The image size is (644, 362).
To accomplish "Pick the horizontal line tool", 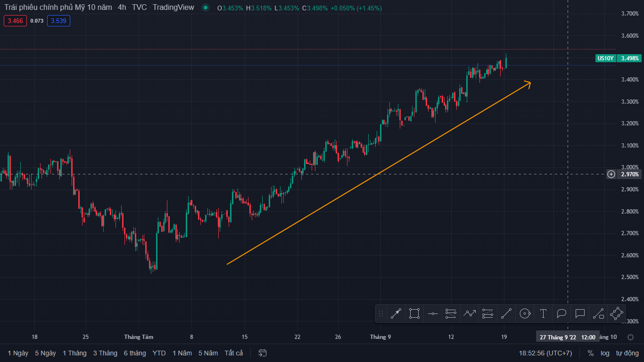I will pyautogui.click(x=433, y=313).
